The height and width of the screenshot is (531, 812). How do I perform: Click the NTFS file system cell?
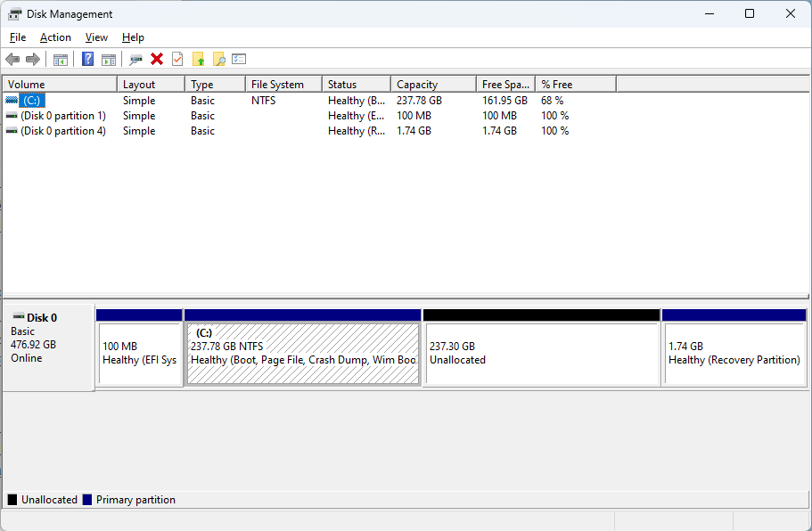click(263, 101)
